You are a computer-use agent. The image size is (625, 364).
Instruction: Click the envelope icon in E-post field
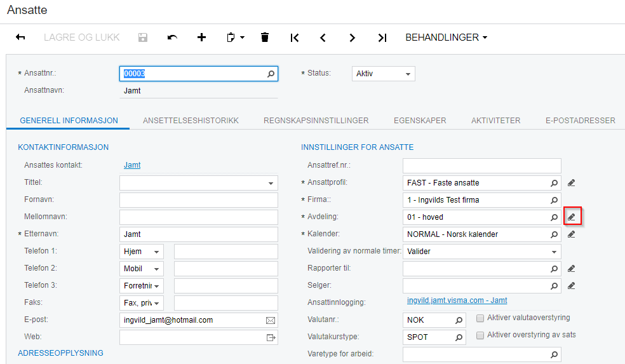coord(270,320)
